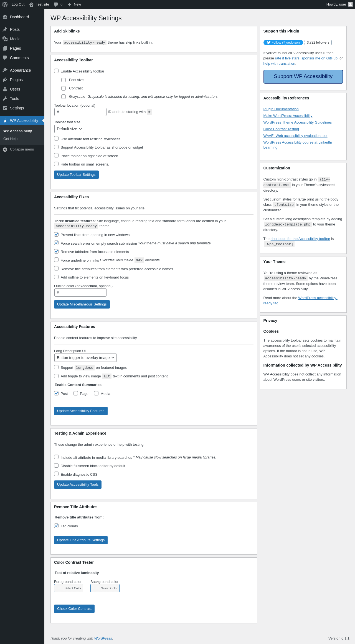Open the Appearance menu item
Viewport: 355px width, 644px height.
(x=20, y=70)
